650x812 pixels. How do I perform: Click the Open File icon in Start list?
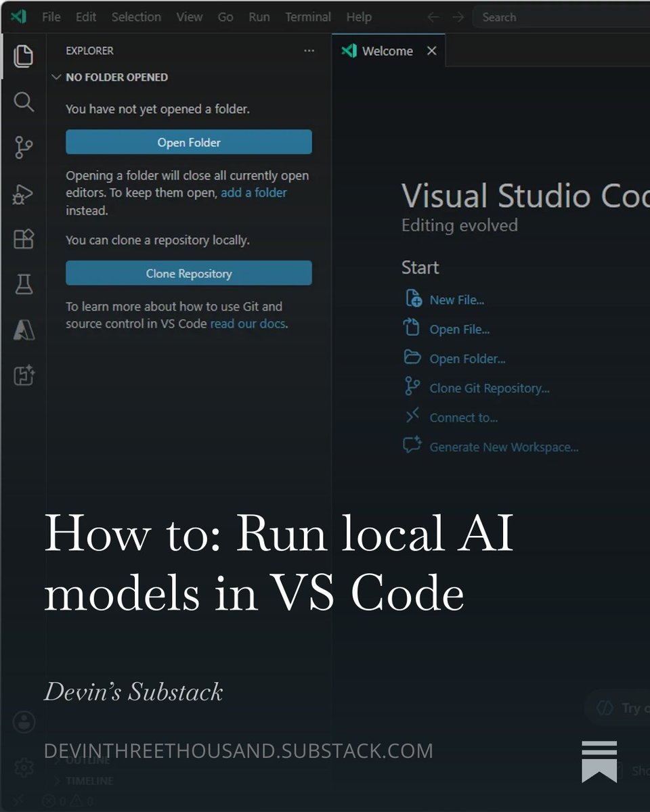tap(412, 328)
